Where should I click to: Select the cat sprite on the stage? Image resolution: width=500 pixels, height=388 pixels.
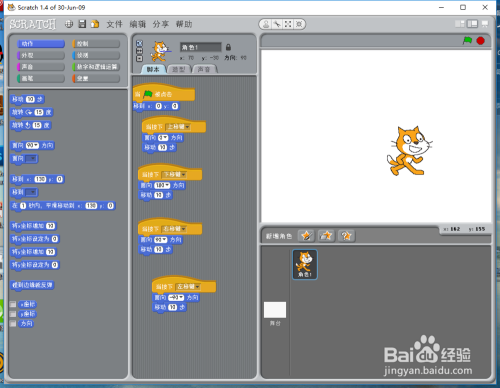(x=409, y=150)
